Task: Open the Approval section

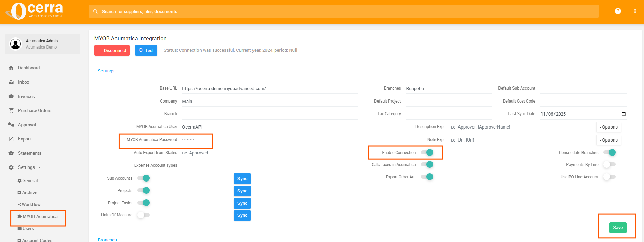Action: 27,125
